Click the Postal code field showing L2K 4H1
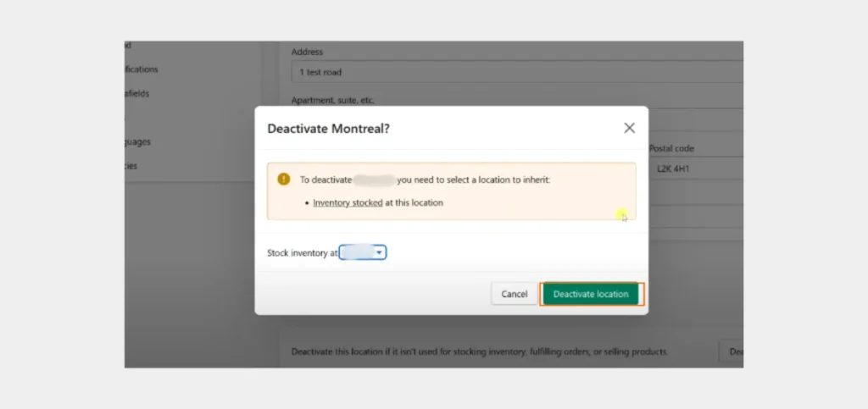The width and height of the screenshot is (868, 409). point(696,169)
